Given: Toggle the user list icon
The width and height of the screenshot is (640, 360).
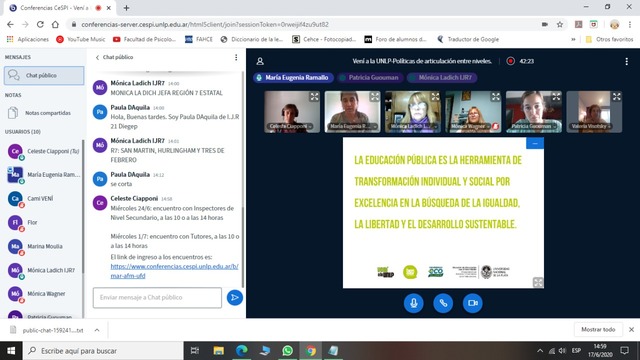Looking at the screenshot, I should [x=260, y=61].
